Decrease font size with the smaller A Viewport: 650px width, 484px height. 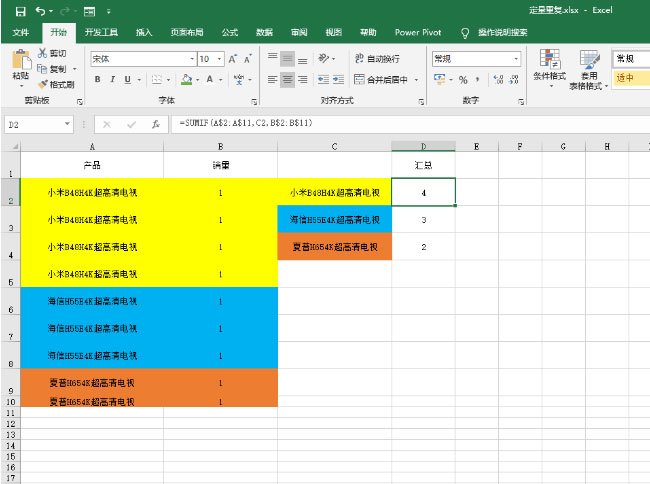247,59
